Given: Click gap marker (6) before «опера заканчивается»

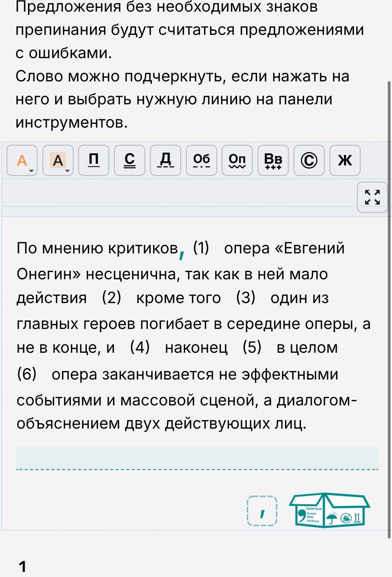Looking at the screenshot, I should point(27,374).
